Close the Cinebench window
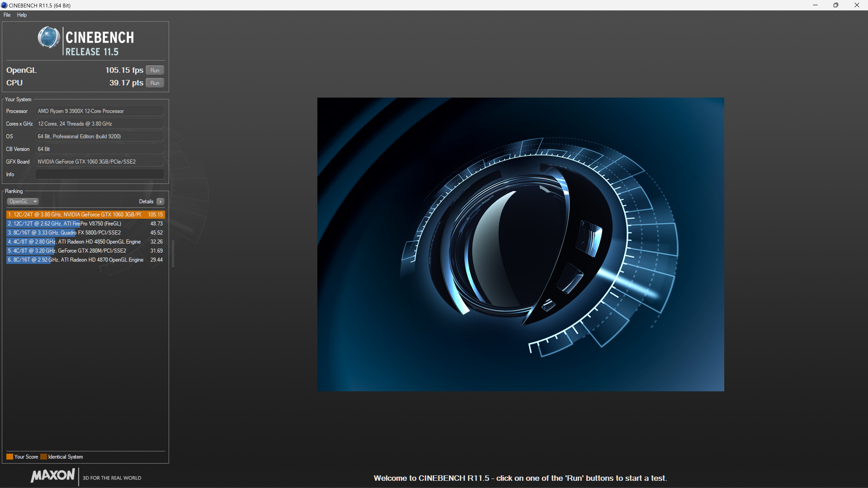This screenshot has height=488, width=868. pyautogui.click(x=857, y=5)
